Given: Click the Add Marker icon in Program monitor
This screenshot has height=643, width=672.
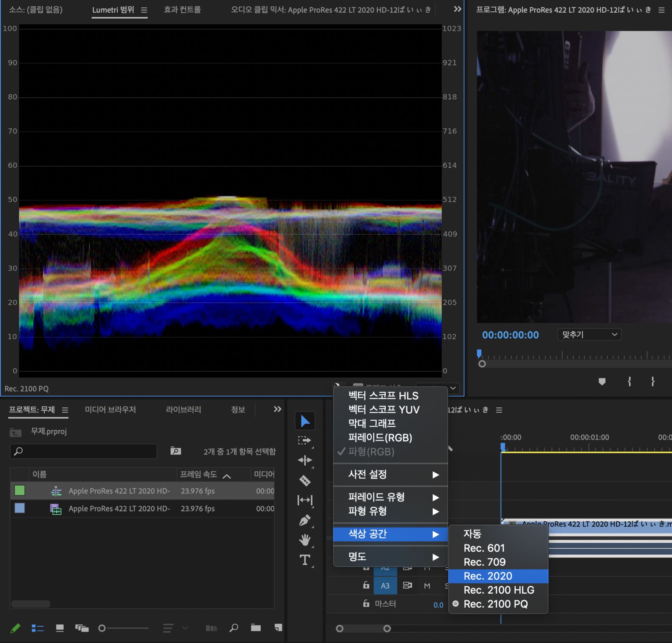Looking at the screenshot, I should coord(602,381).
